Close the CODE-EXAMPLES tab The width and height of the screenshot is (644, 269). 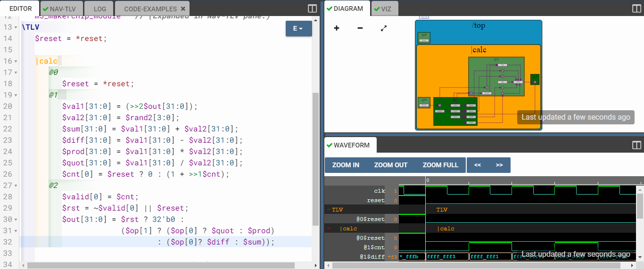pos(183,9)
